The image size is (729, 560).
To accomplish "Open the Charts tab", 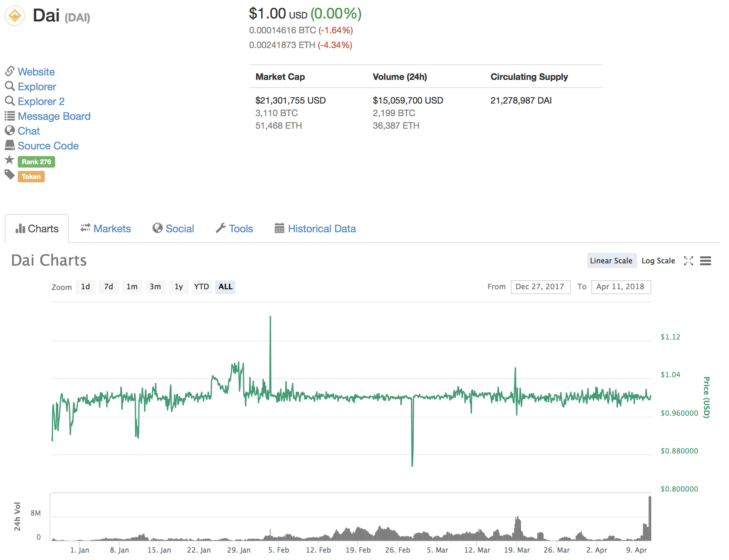I will (37, 229).
